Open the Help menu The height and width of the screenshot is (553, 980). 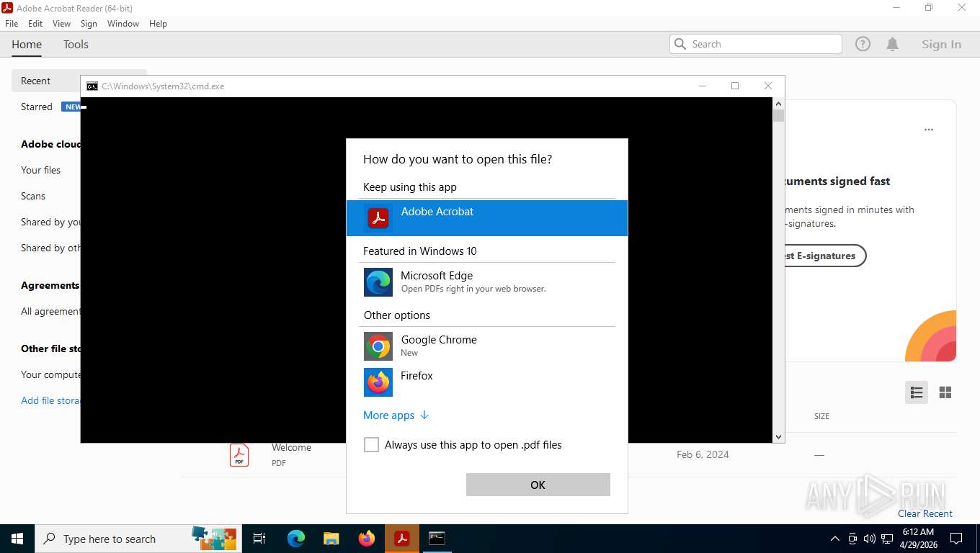point(158,24)
